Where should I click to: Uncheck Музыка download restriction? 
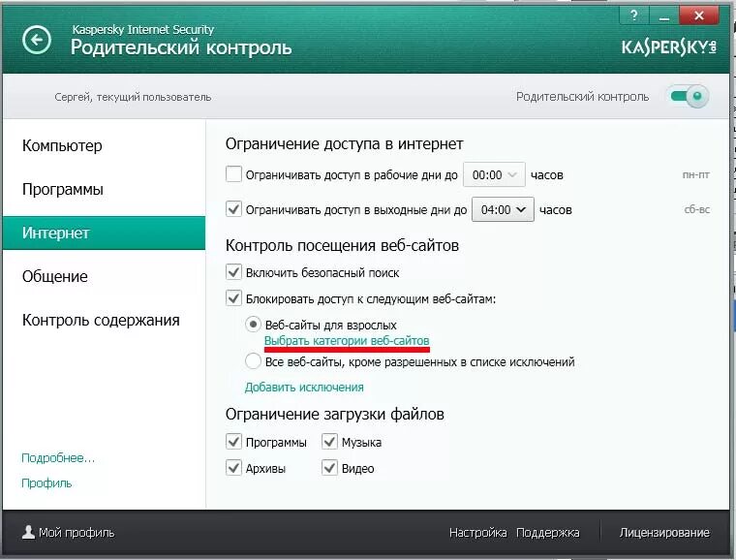click(329, 441)
